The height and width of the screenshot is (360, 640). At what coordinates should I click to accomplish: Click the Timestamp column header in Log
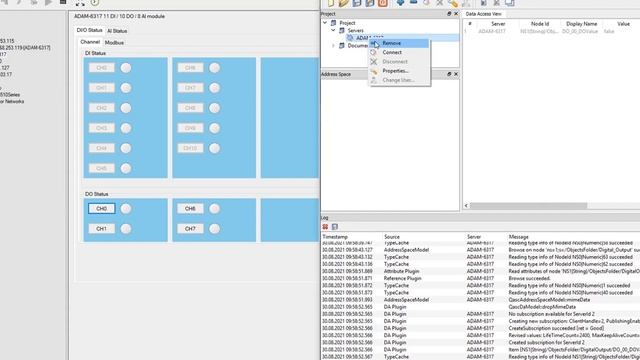click(x=335, y=237)
